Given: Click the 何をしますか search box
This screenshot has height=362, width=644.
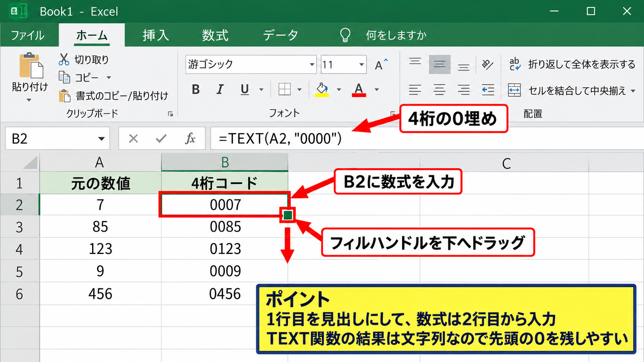Looking at the screenshot, I should pyautogui.click(x=396, y=35).
